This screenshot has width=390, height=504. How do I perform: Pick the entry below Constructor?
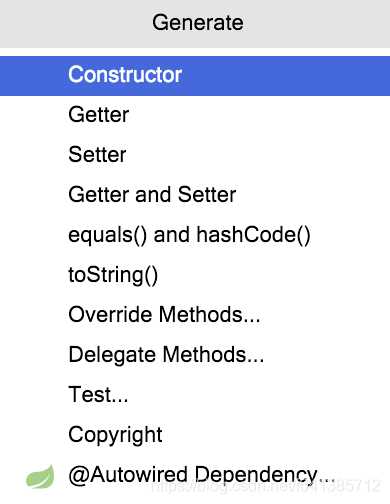pos(195,115)
